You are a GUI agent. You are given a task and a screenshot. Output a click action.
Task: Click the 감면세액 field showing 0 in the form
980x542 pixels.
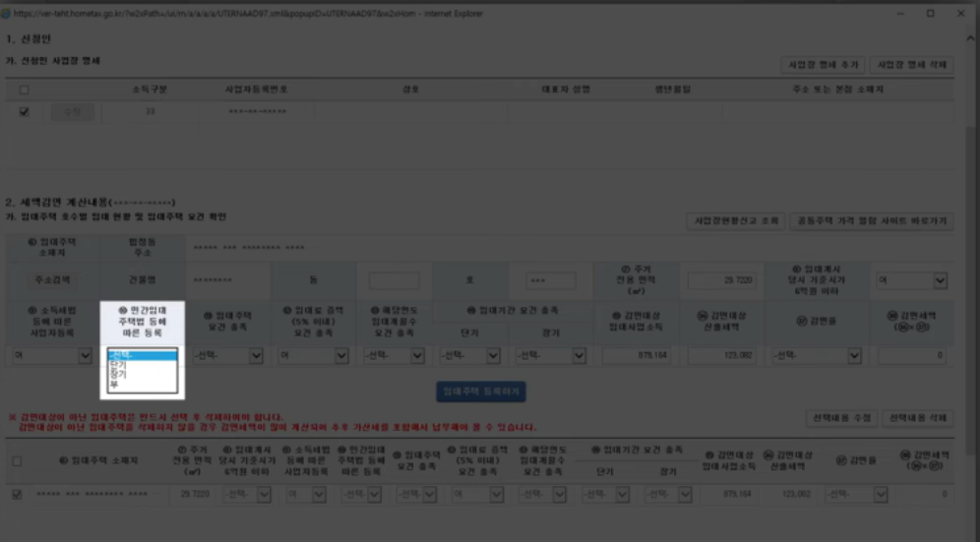[x=912, y=355]
